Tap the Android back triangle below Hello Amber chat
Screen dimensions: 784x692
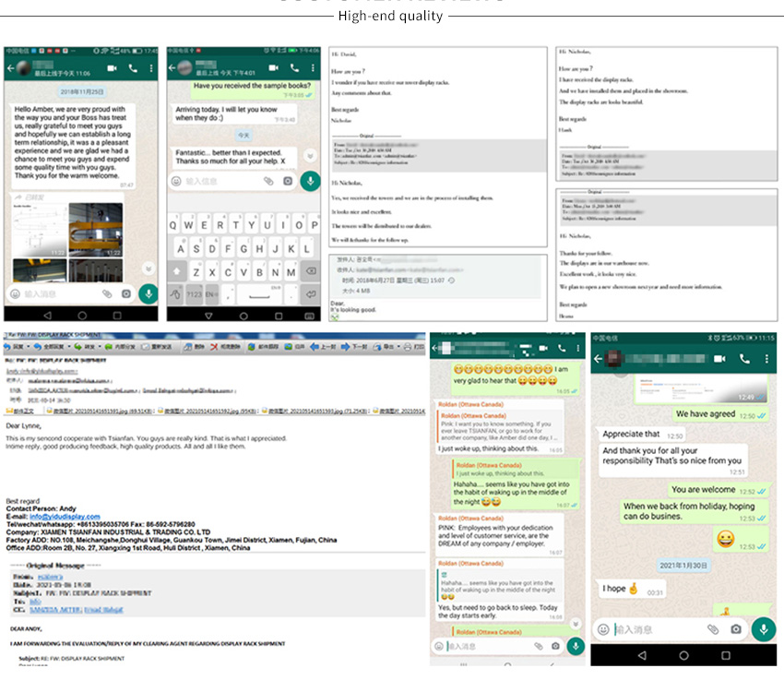click(x=47, y=316)
